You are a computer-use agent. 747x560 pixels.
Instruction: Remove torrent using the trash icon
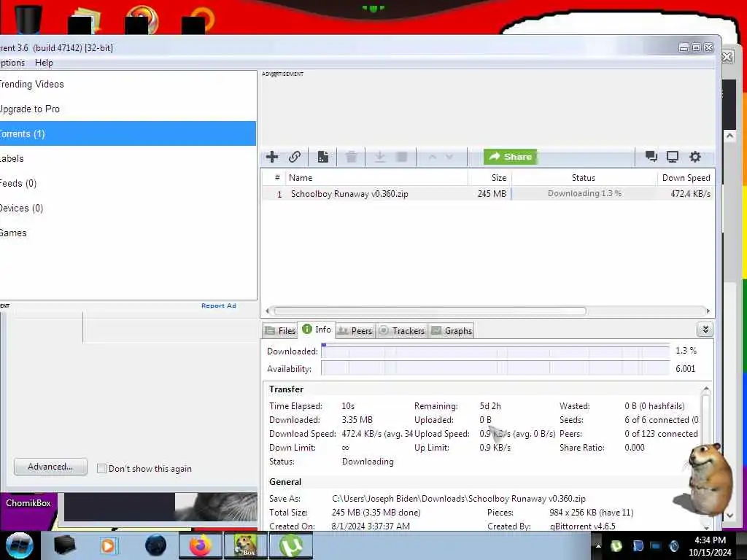pyautogui.click(x=352, y=157)
